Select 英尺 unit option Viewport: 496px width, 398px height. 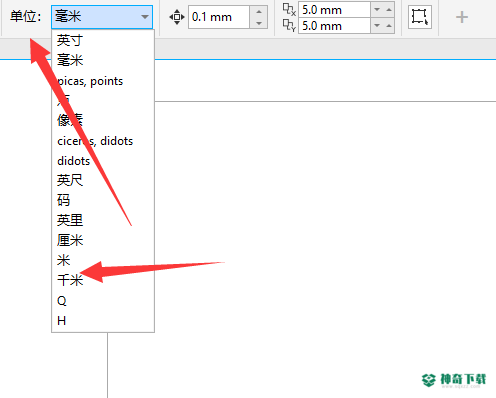click(103, 180)
